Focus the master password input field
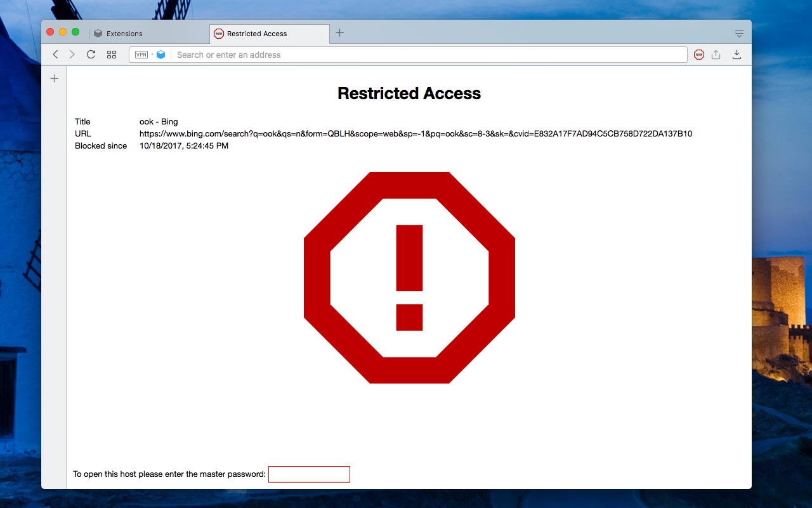Viewport: 812px width, 508px height. tap(309, 474)
